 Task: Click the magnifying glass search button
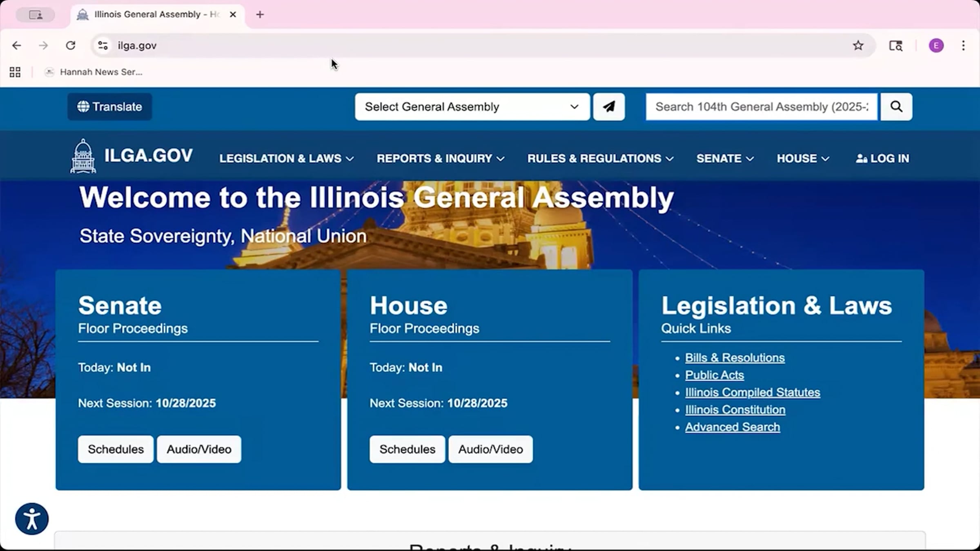896,107
